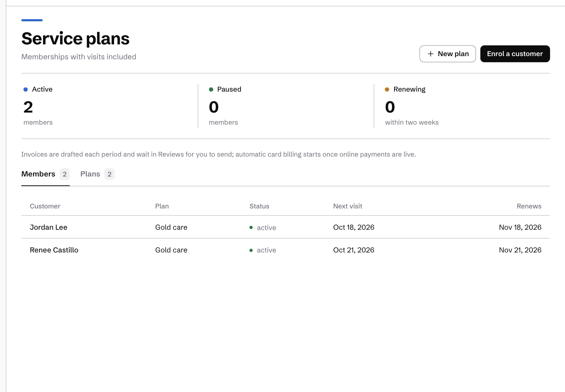Click Renee Castillo's green active status dot
The height and width of the screenshot is (392, 565).
pos(251,250)
